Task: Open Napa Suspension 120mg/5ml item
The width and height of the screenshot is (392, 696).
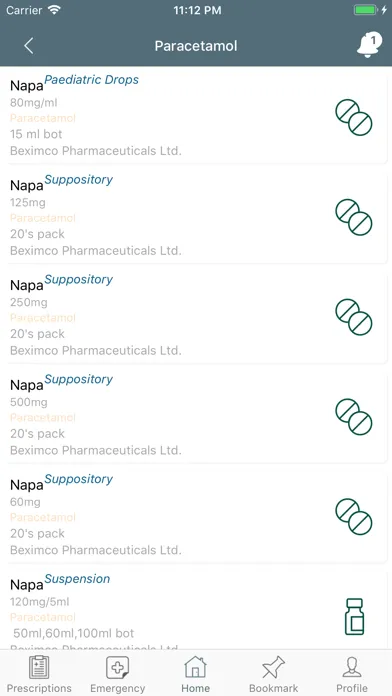Action: 197,609
